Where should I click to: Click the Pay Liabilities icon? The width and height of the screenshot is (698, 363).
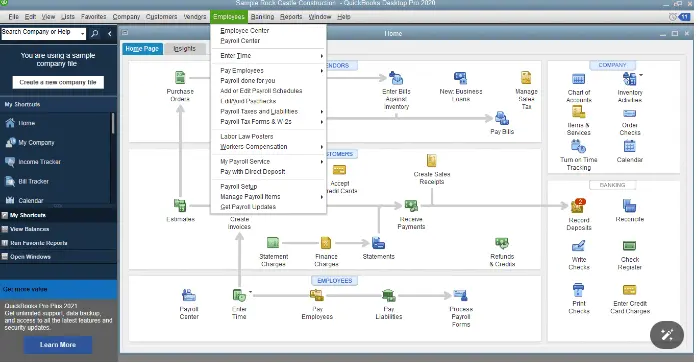(x=388, y=295)
